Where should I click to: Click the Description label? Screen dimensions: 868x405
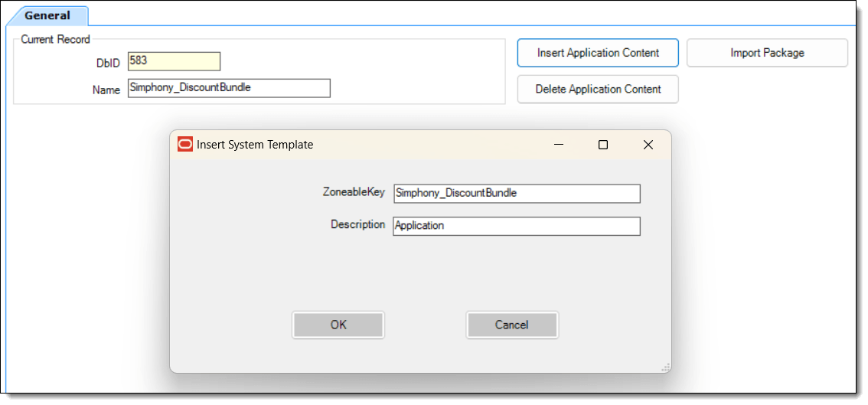[x=358, y=224]
